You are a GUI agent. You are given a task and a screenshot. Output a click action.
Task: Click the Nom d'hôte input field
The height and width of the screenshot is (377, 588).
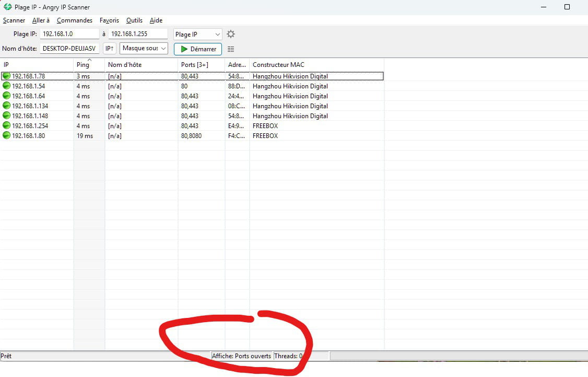click(69, 49)
